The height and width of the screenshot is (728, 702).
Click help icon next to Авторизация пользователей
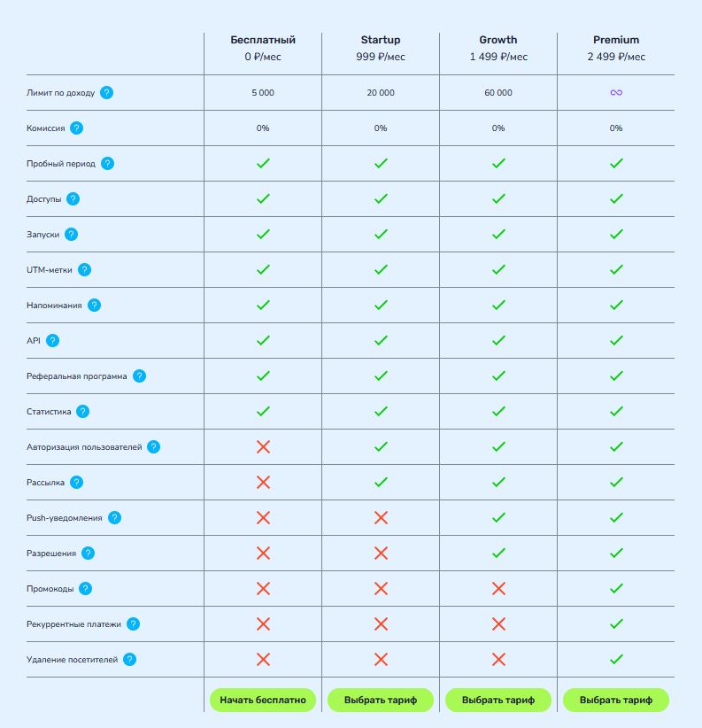(153, 446)
